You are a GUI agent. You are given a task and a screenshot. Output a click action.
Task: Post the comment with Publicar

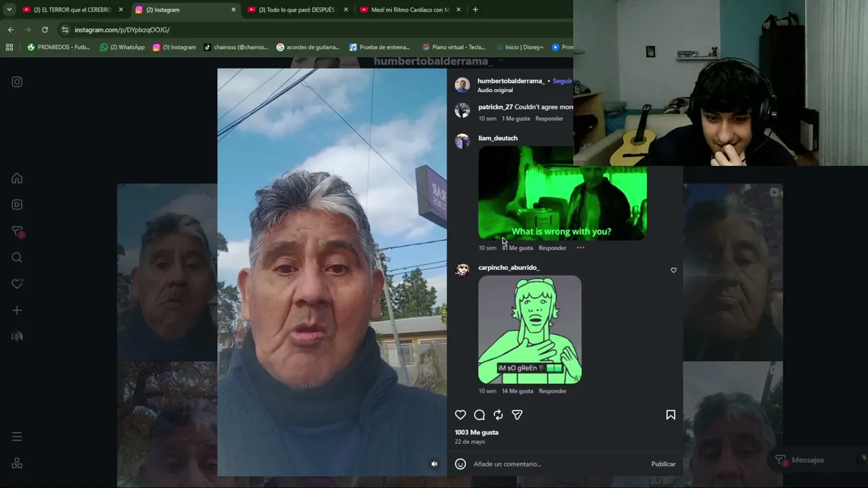[663, 464]
